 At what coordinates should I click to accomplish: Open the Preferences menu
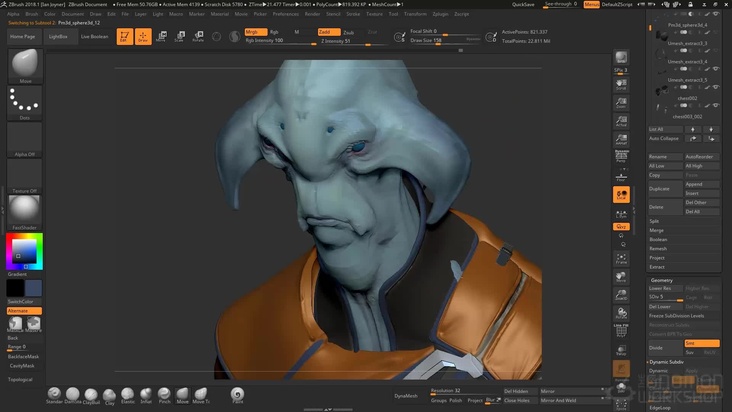point(285,14)
